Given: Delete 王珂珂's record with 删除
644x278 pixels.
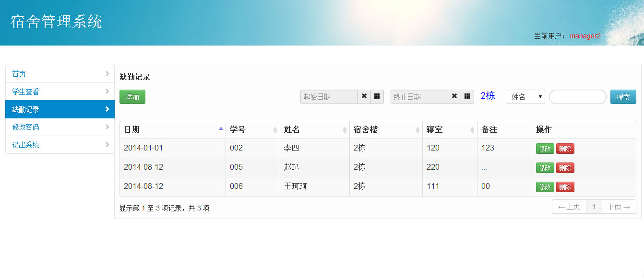Looking at the screenshot, I should point(565,187).
